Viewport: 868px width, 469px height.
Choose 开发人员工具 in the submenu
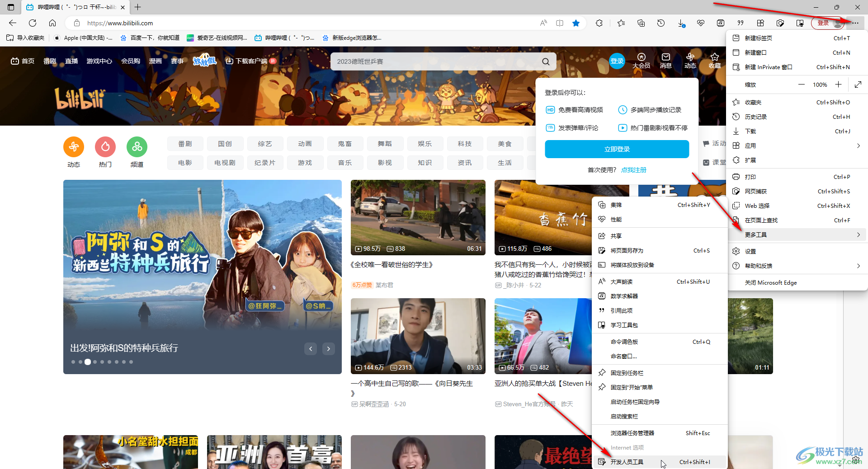coord(660,462)
